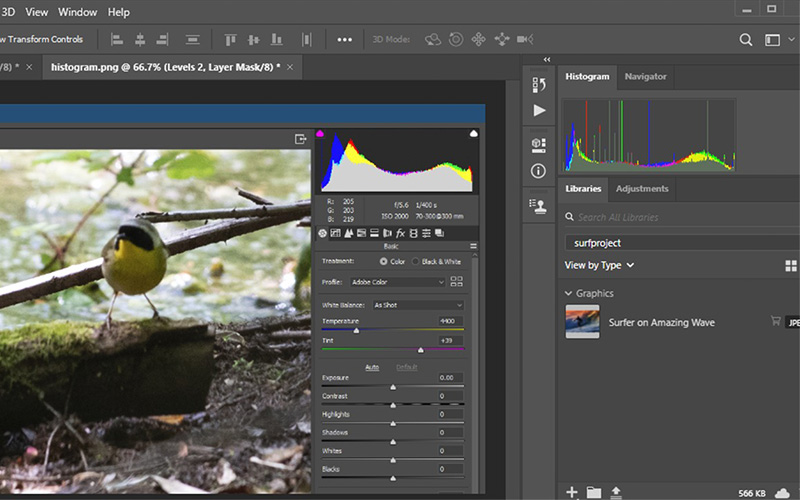Open the History panel icon
The height and width of the screenshot is (500, 800).
(540, 84)
